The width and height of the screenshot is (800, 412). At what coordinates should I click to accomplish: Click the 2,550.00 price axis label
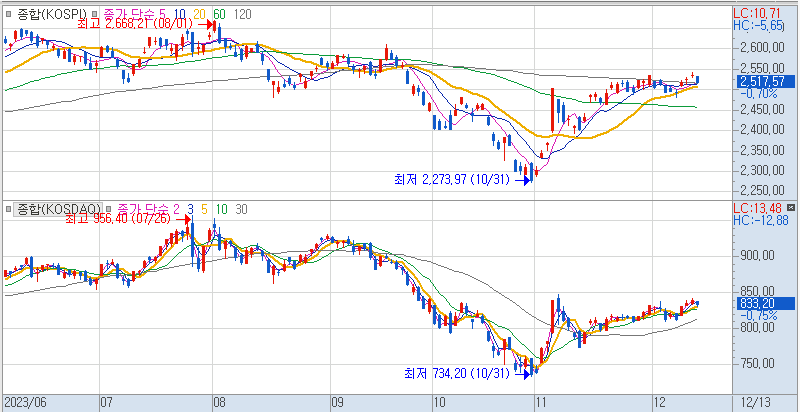(761, 68)
